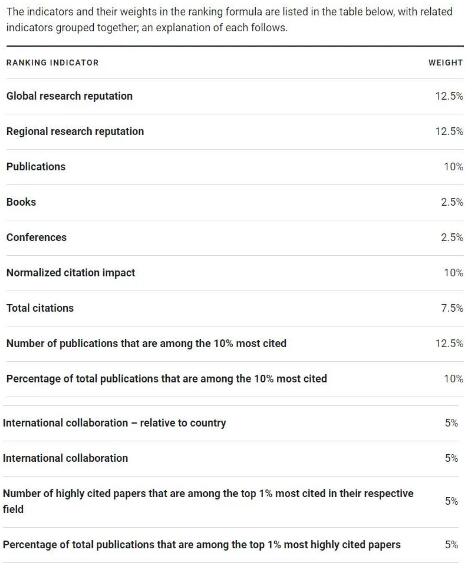Click the plain International collaboration indicator
The width and height of the screenshot is (475, 571).
point(65,458)
